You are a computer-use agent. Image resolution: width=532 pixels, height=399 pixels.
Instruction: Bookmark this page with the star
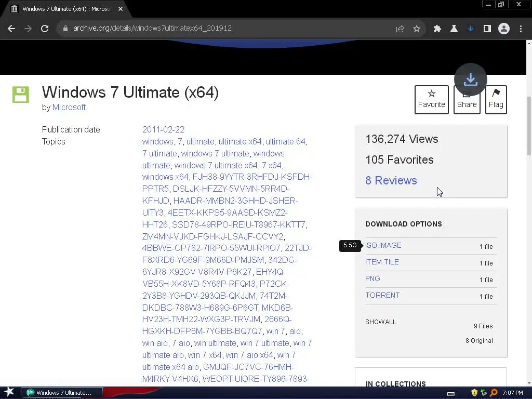pos(417,29)
